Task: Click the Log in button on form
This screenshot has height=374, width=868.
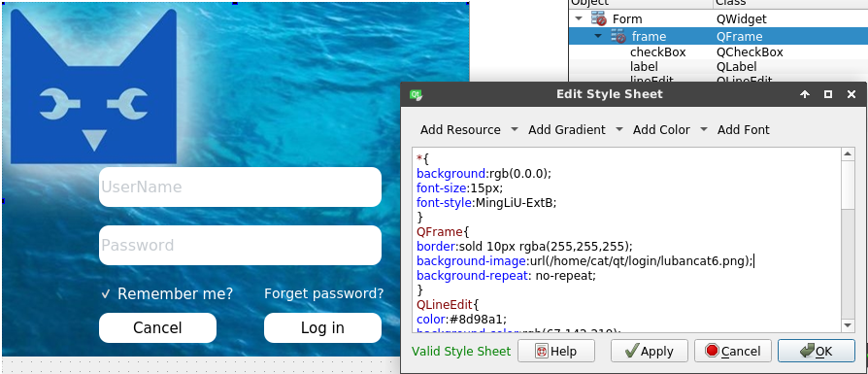Action: point(322,327)
